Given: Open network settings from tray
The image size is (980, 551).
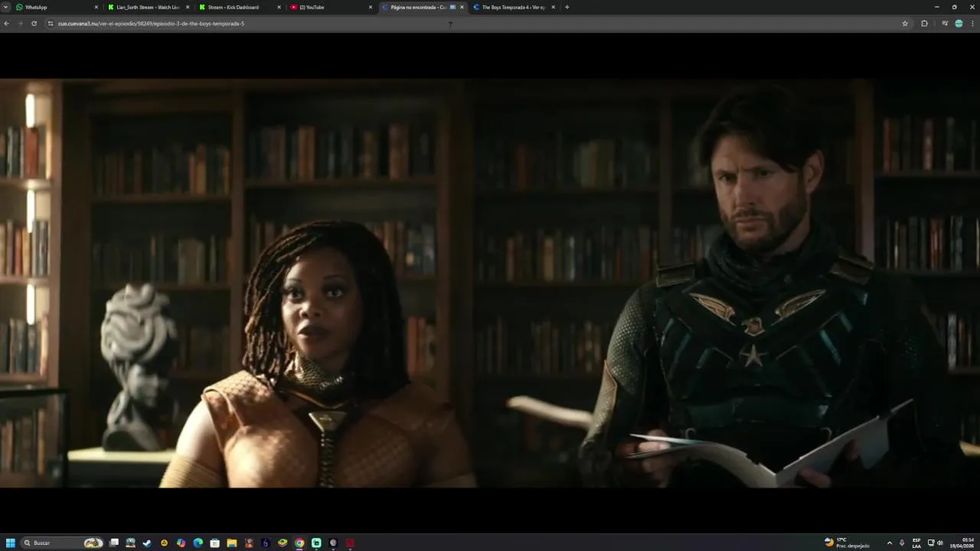Looking at the screenshot, I should coord(931,543).
